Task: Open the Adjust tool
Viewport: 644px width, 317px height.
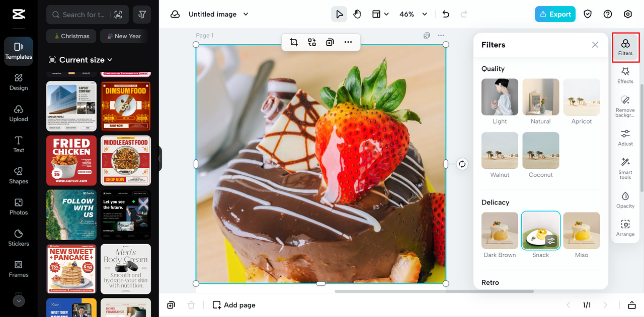Action: (x=625, y=137)
